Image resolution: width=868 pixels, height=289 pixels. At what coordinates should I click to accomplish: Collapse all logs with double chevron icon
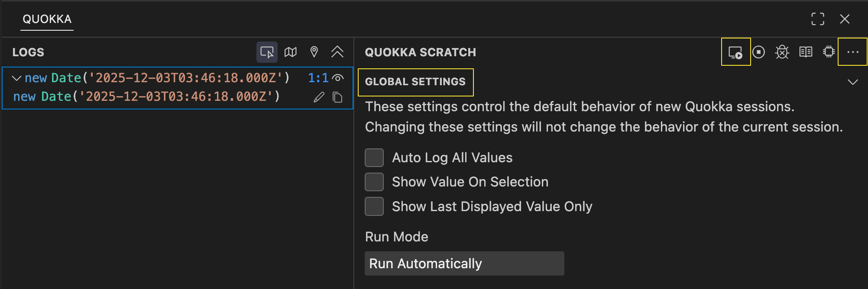[337, 52]
